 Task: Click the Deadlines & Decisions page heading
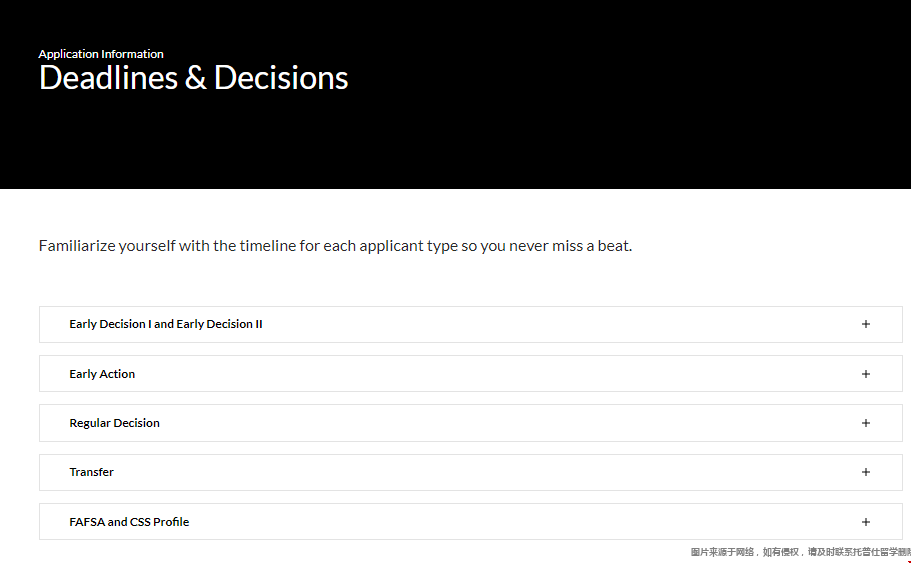coord(193,78)
